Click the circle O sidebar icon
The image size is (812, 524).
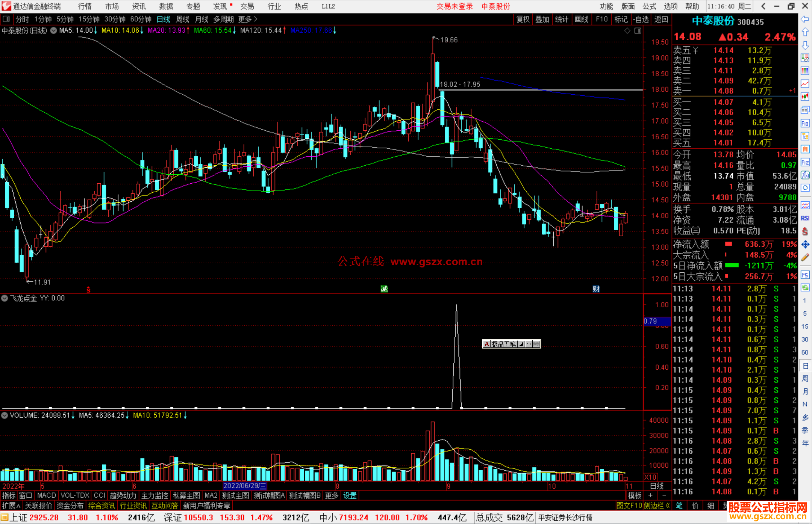click(805, 188)
